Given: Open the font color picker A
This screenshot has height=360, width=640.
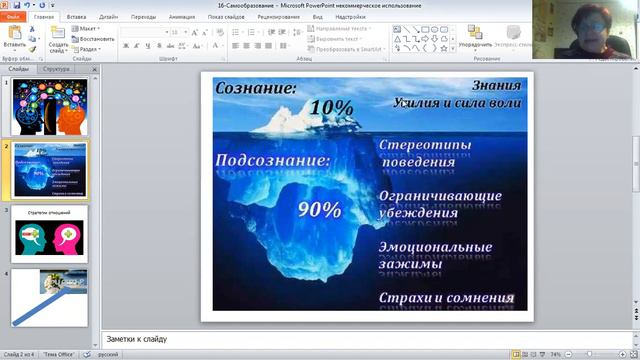Looking at the screenshot, I should click(x=217, y=46).
